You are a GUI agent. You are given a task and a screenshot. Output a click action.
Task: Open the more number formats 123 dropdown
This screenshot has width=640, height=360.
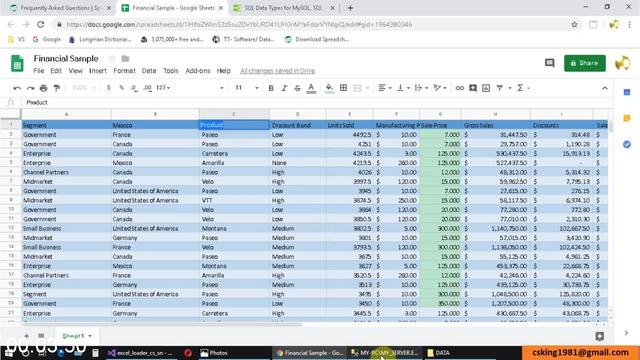coord(163,88)
